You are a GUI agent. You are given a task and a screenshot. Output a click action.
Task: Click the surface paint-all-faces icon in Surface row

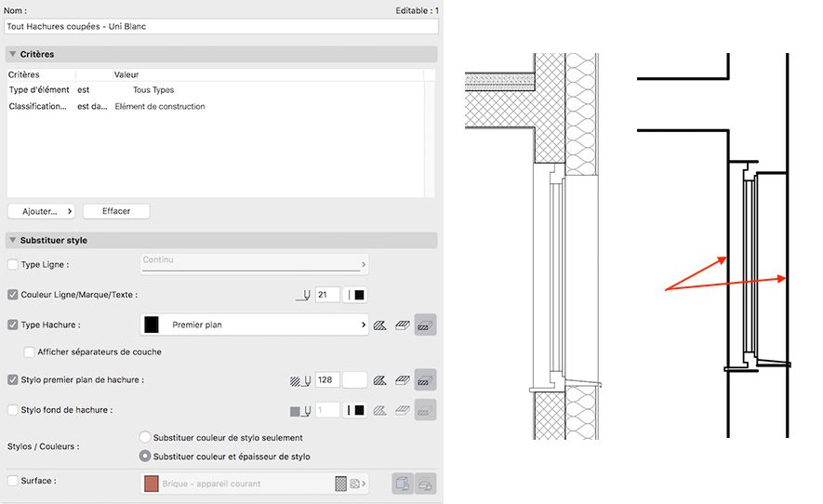(403, 484)
